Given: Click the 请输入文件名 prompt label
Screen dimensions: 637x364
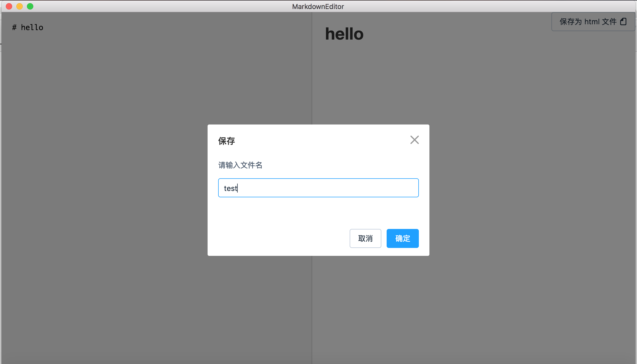Looking at the screenshot, I should point(240,165).
